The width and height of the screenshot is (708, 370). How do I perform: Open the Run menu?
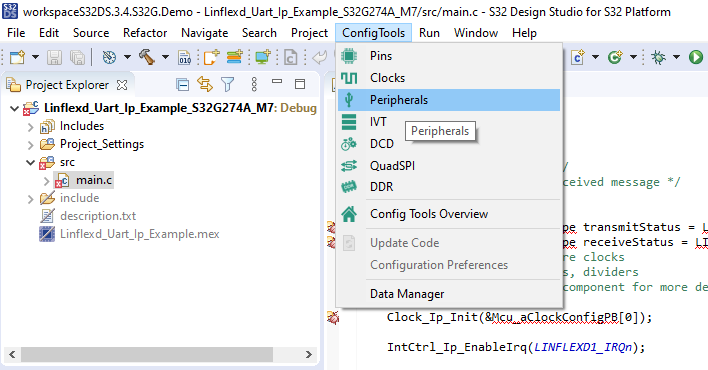pyautogui.click(x=429, y=33)
